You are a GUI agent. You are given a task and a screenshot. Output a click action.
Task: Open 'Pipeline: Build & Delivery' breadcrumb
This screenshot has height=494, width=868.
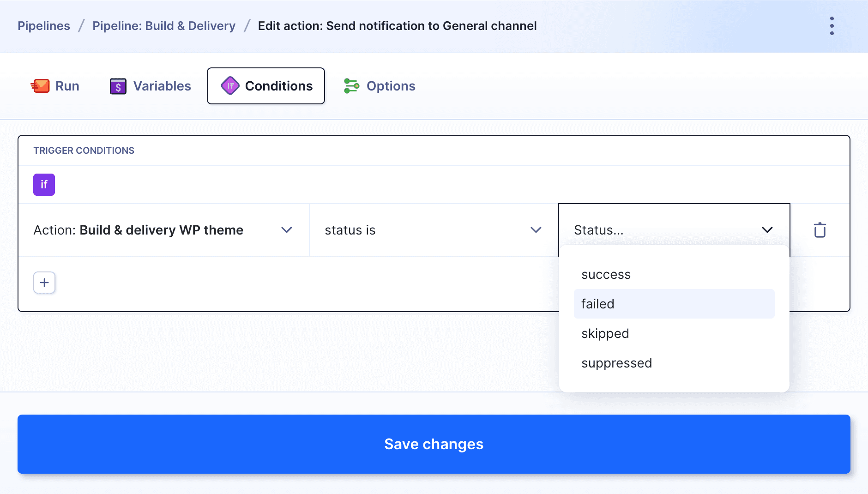point(164,26)
